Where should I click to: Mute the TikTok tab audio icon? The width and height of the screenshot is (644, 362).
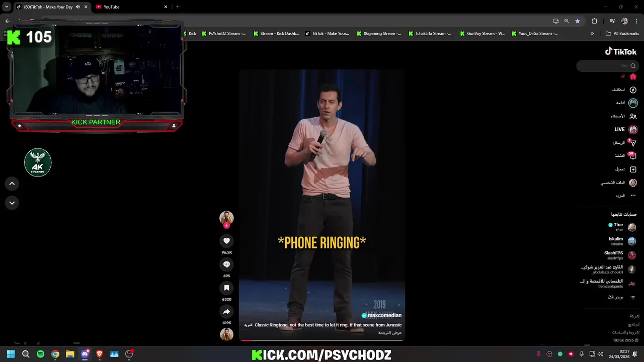(77, 7)
